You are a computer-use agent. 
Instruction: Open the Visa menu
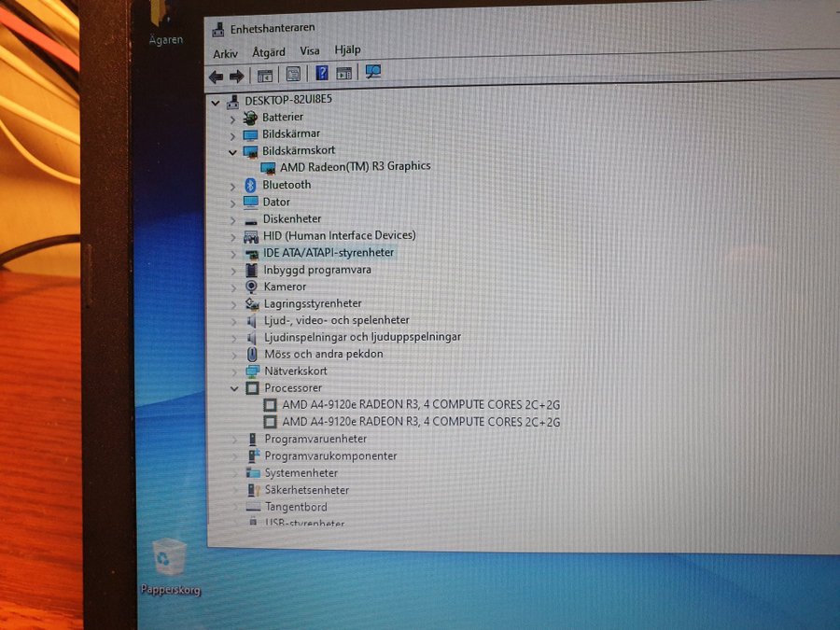coord(310,51)
